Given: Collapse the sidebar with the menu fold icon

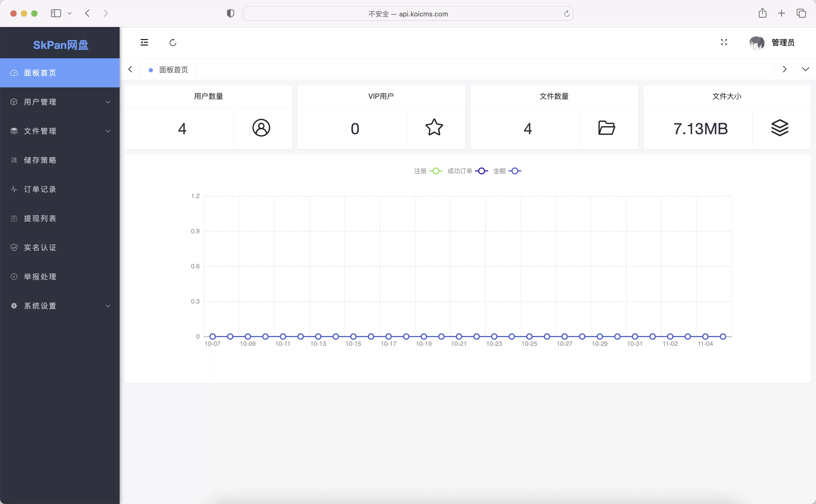Looking at the screenshot, I should click(x=144, y=42).
